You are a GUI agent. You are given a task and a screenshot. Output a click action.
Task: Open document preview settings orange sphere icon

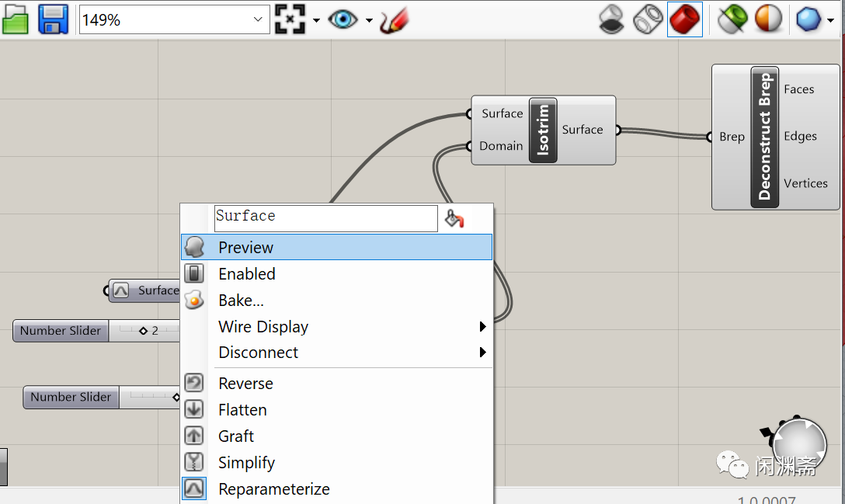click(x=768, y=20)
